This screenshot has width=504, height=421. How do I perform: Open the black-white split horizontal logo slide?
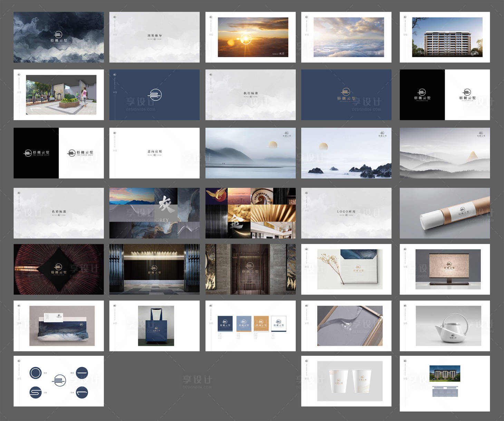pyautogui.click(x=59, y=153)
